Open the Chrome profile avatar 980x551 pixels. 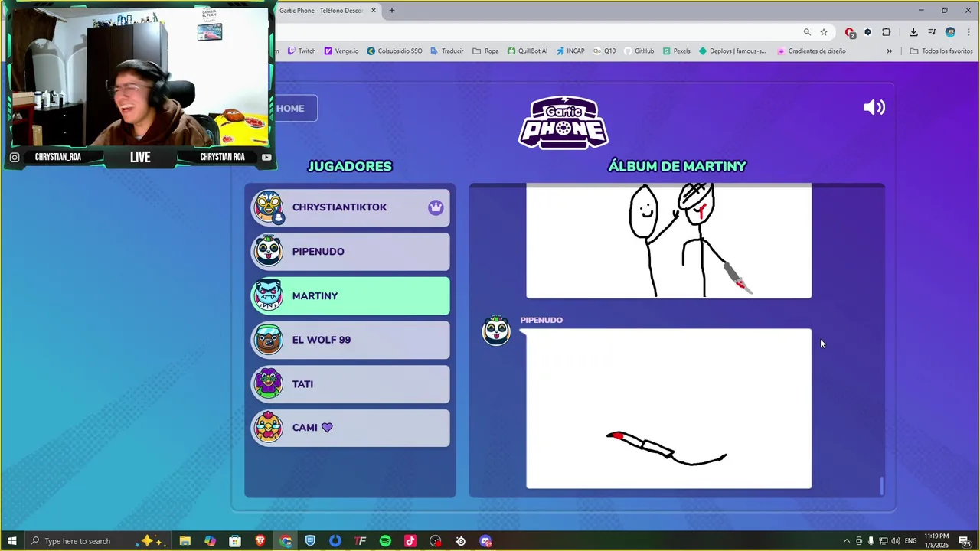point(950,32)
